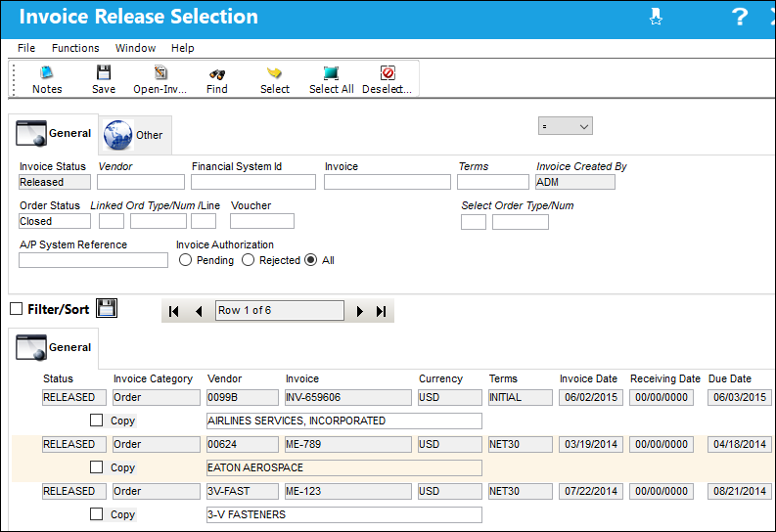Open the Window menu
This screenshot has height=532, width=776.
coord(135,48)
